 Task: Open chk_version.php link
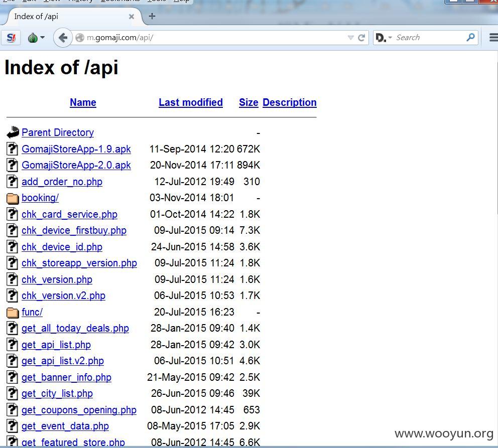point(57,279)
